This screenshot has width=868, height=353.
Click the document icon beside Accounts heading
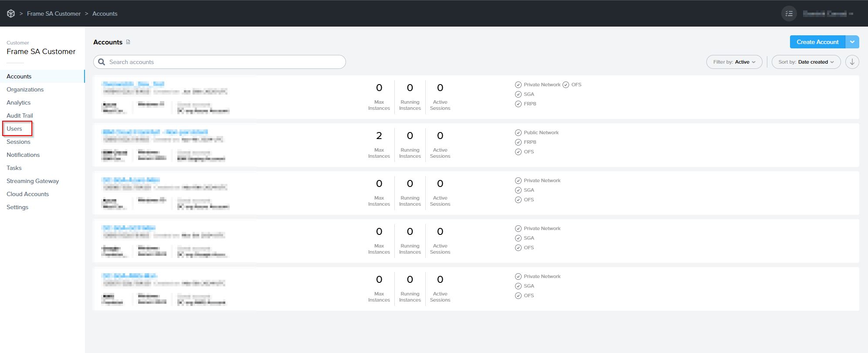coord(128,42)
